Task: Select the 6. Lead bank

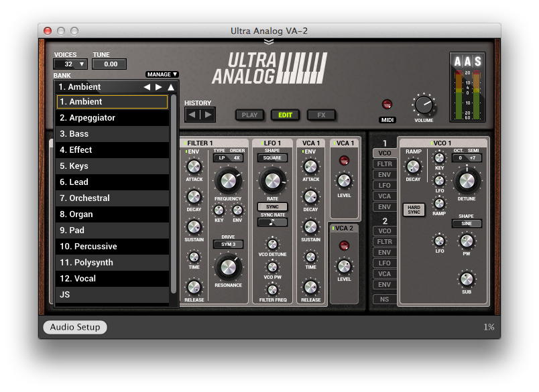Action: [x=113, y=182]
